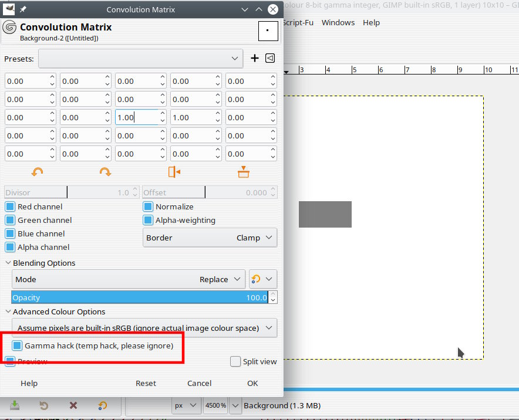Image resolution: width=519 pixels, height=420 pixels.
Task: Click the save tool preset icon at bottom
Action: 15,405
